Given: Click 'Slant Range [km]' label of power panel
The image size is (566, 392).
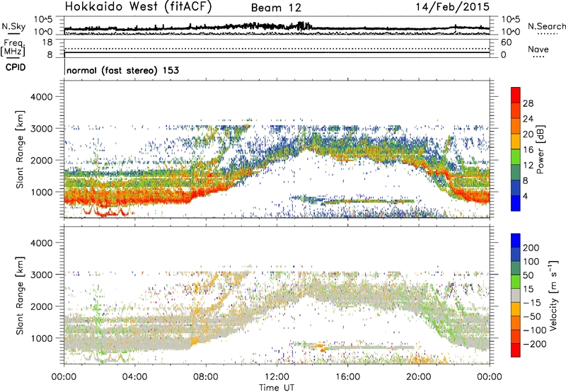Looking at the screenshot, I should [x=20, y=149].
